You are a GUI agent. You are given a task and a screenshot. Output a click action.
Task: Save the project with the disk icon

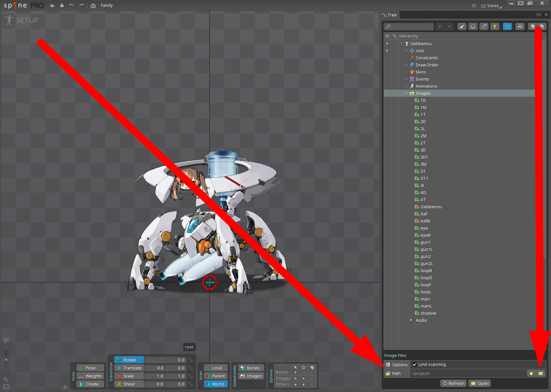point(62,5)
